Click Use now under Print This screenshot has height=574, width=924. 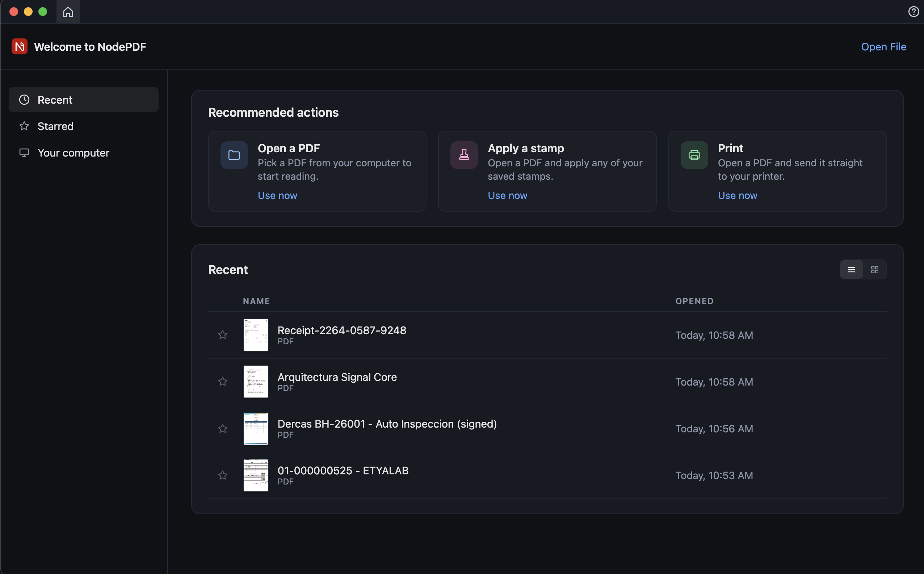[738, 196]
